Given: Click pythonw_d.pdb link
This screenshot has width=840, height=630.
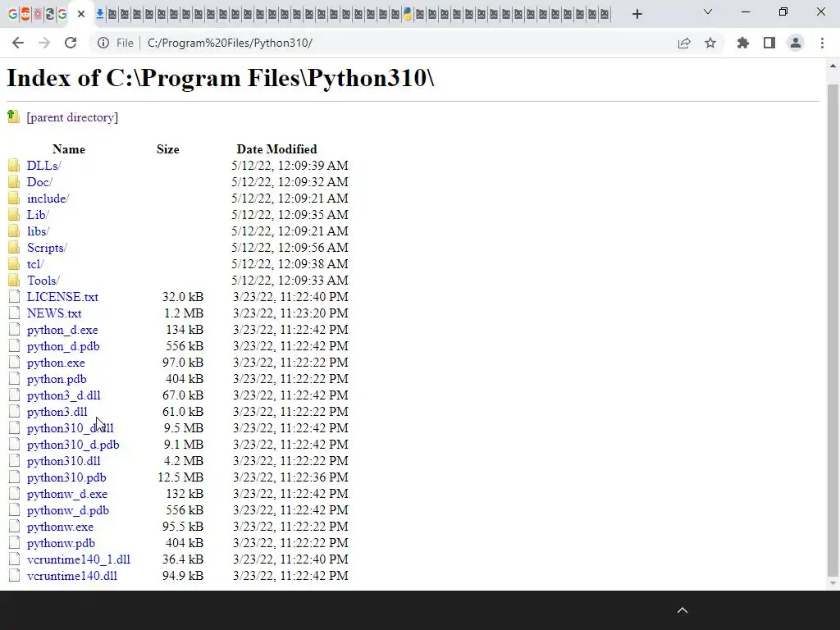Looking at the screenshot, I should [68, 510].
